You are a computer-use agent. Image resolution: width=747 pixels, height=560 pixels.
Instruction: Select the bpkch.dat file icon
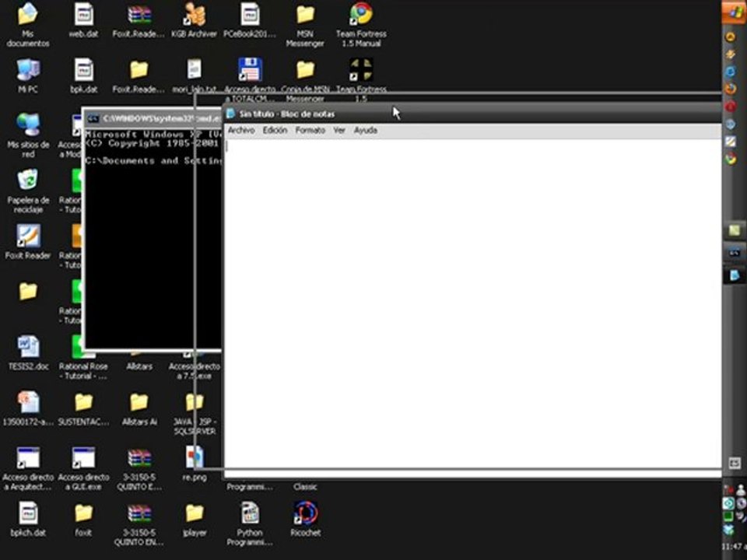pyautogui.click(x=28, y=519)
